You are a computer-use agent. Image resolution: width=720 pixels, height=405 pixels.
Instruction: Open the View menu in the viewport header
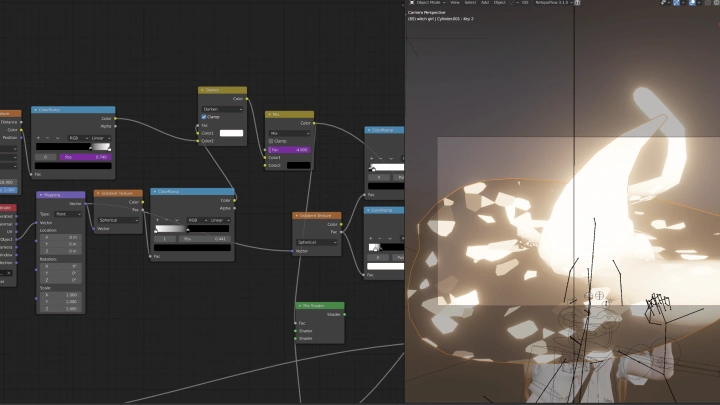455,2
